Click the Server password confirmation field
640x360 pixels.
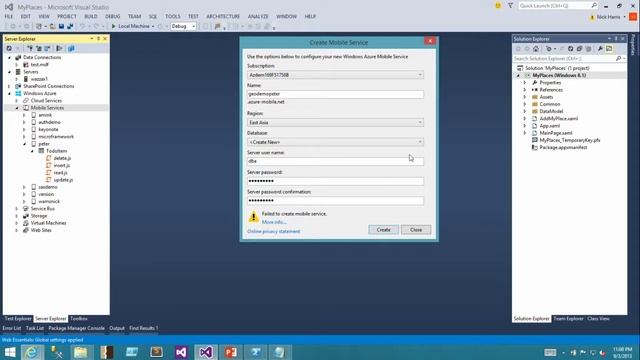click(335, 200)
